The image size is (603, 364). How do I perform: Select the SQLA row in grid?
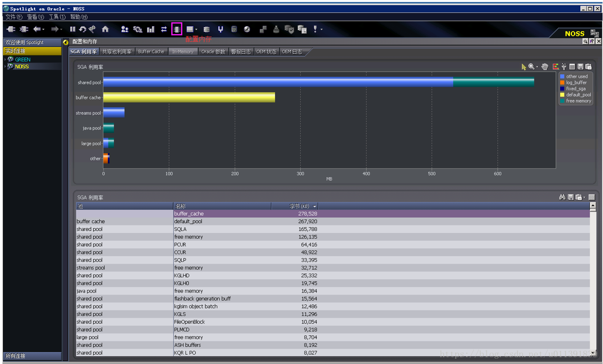[x=333, y=229]
